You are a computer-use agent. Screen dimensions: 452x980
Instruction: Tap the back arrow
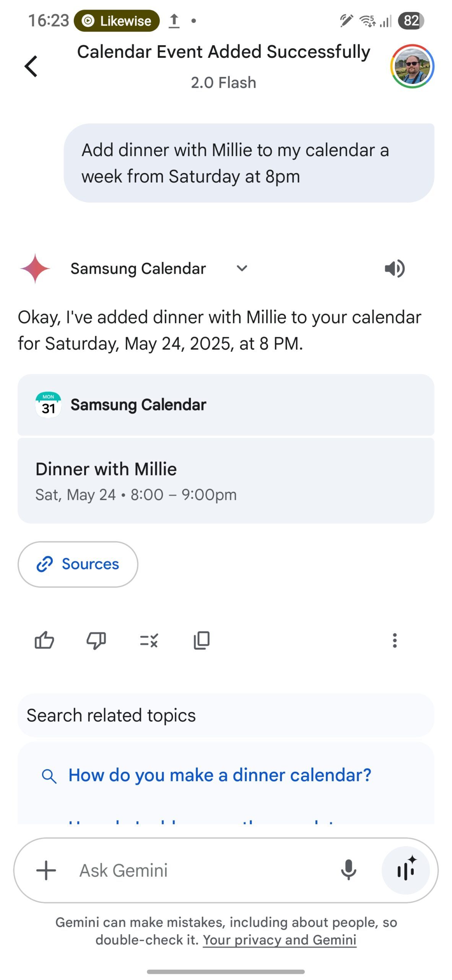pos(31,66)
